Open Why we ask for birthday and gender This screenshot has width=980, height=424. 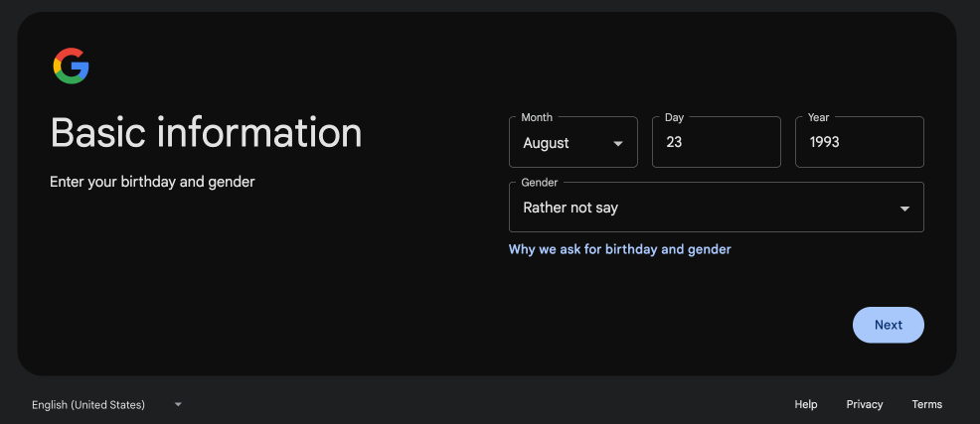(619, 249)
